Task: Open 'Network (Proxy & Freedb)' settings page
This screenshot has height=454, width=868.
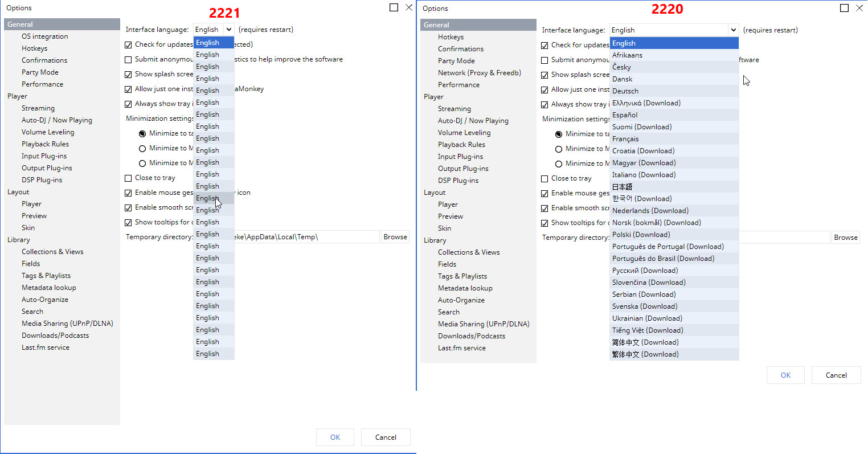Action: (x=479, y=73)
